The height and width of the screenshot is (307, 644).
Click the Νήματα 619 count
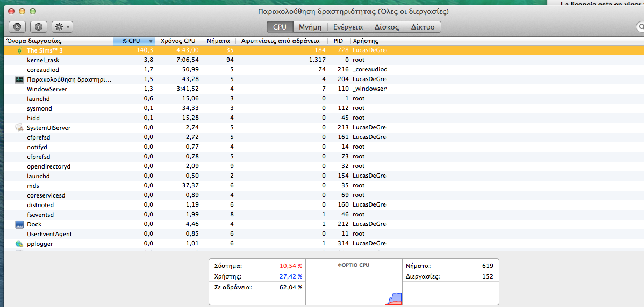[x=450, y=266]
